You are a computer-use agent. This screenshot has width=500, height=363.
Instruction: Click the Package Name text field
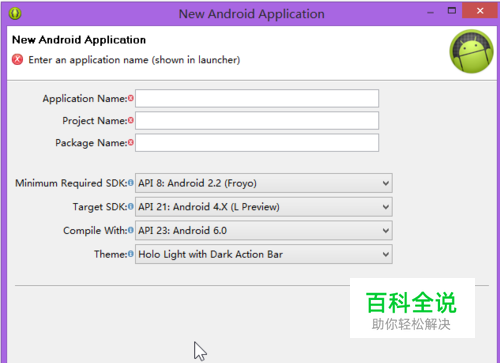257,143
